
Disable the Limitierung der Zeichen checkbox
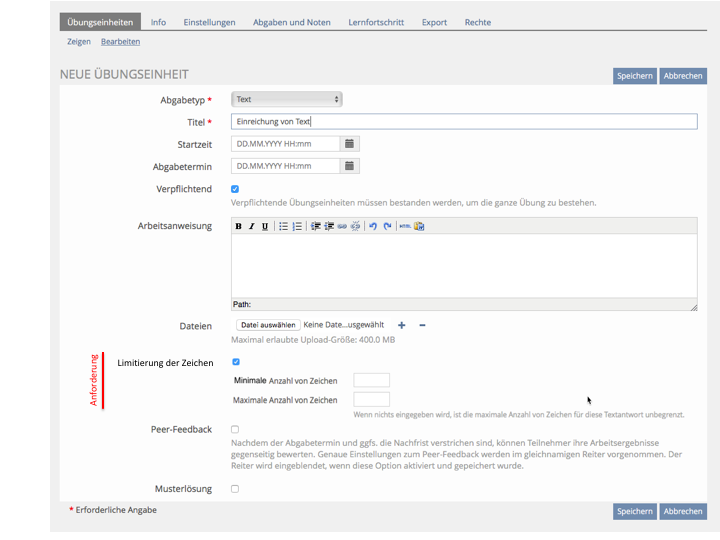[236, 362]
